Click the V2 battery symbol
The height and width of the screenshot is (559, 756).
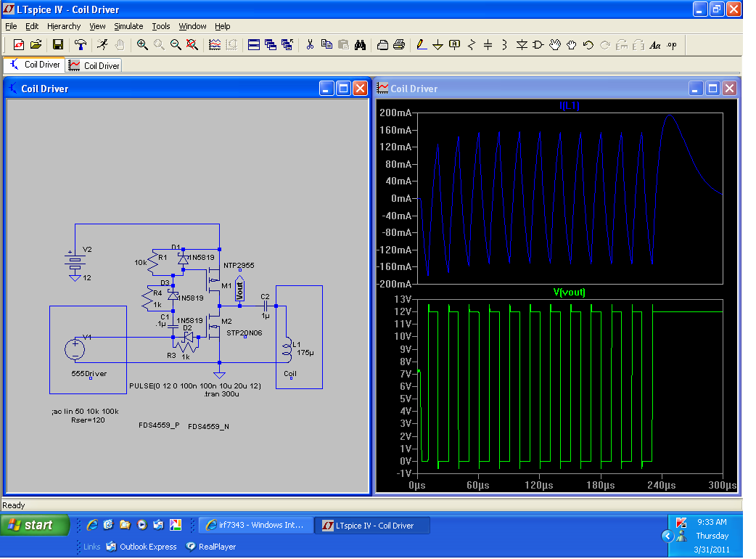coord(75,263)
